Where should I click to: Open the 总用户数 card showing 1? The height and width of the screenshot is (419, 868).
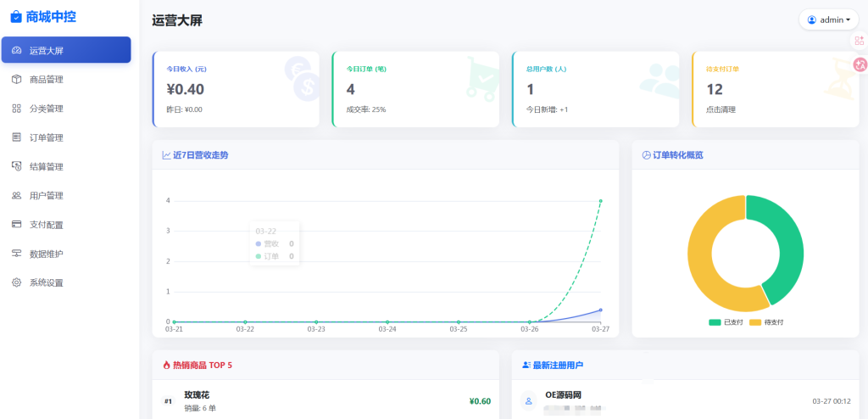point(596,89)
